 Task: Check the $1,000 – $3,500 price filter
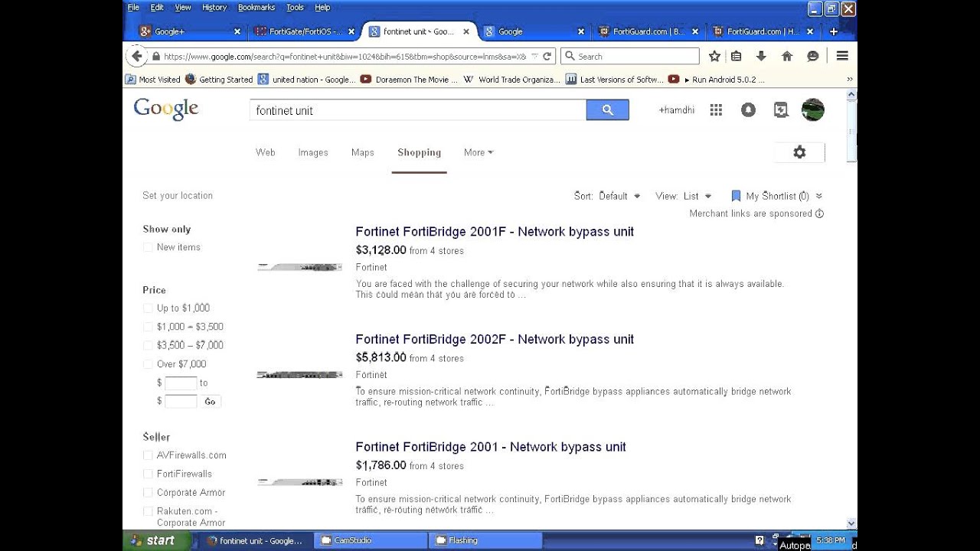148,327
